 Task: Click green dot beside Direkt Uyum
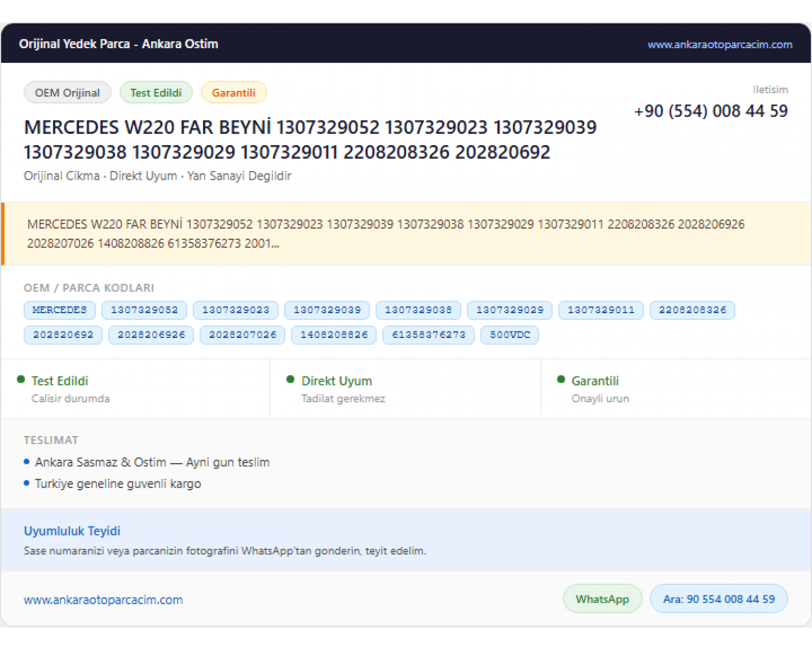[x=291, y=380]
